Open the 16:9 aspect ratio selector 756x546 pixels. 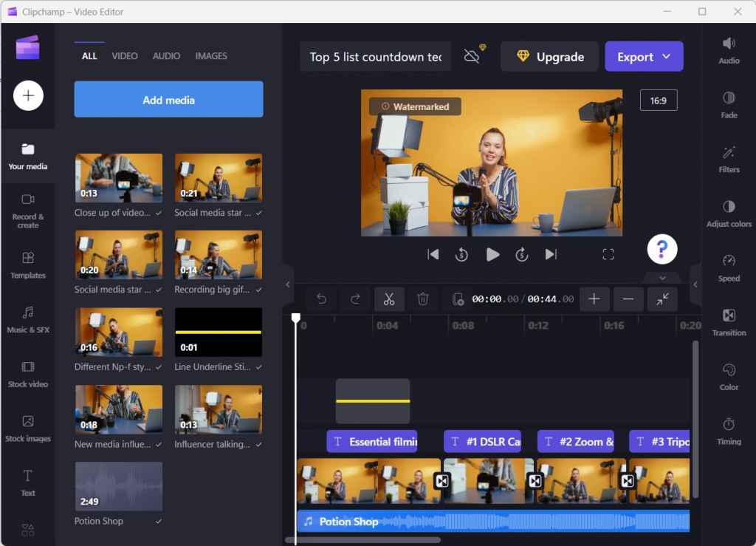[658, 100]
